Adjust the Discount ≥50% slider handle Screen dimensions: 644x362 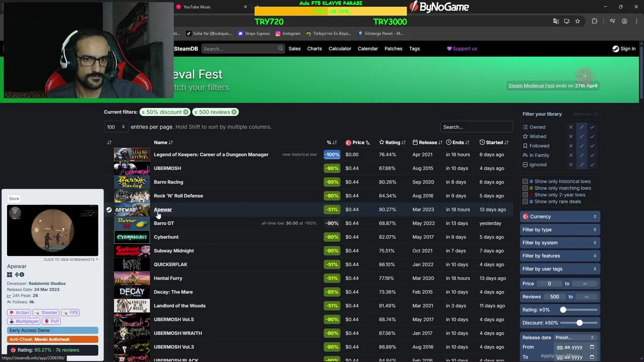point(580,323)
